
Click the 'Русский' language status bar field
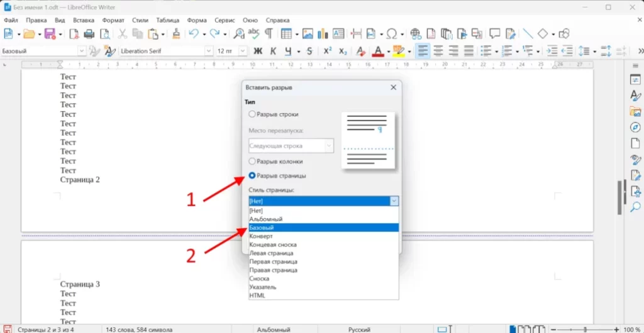click(x=360, y=329)
